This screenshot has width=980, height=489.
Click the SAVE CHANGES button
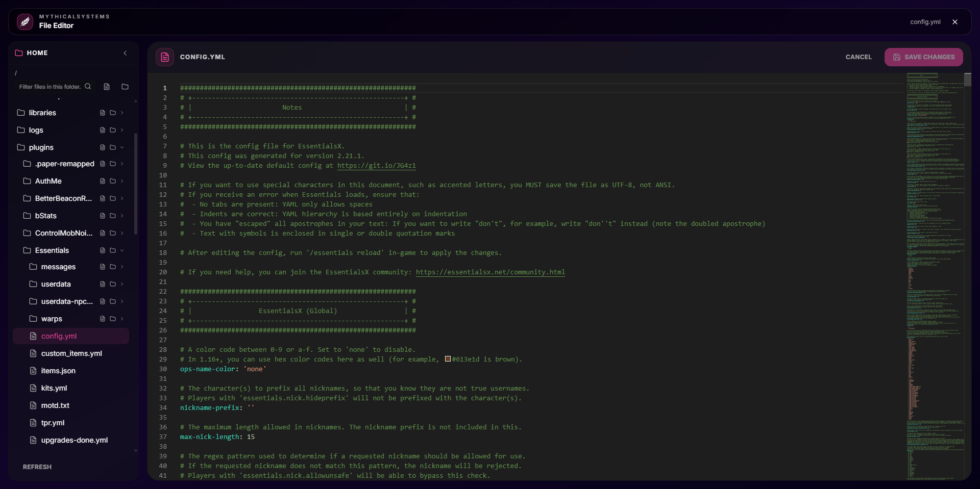[923, 57]
